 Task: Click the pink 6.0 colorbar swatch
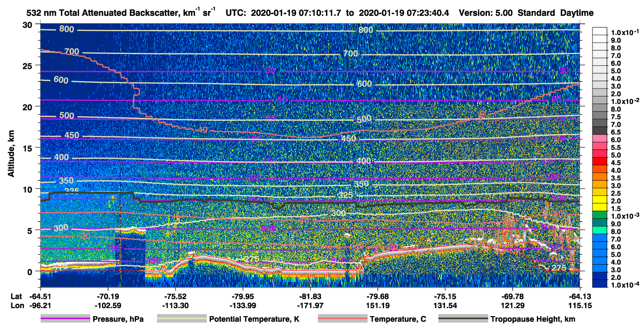point(600,139)
